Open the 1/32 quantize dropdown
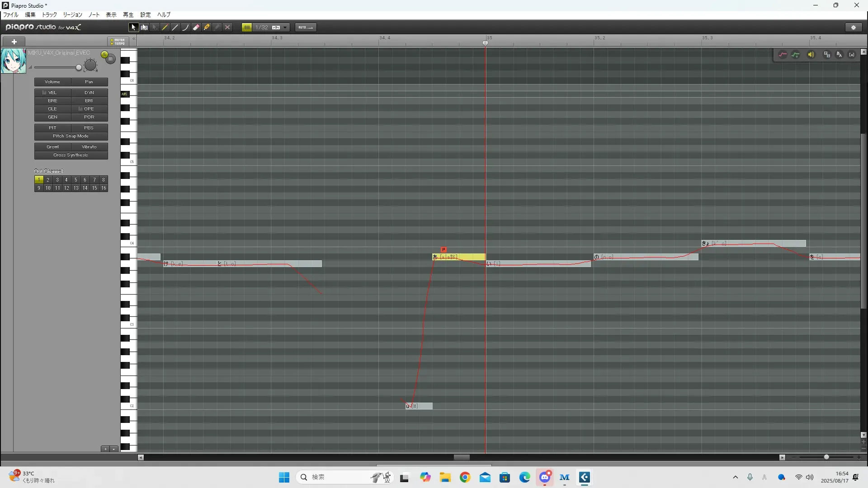Screen dimensions: 868x488 [285, 28]
